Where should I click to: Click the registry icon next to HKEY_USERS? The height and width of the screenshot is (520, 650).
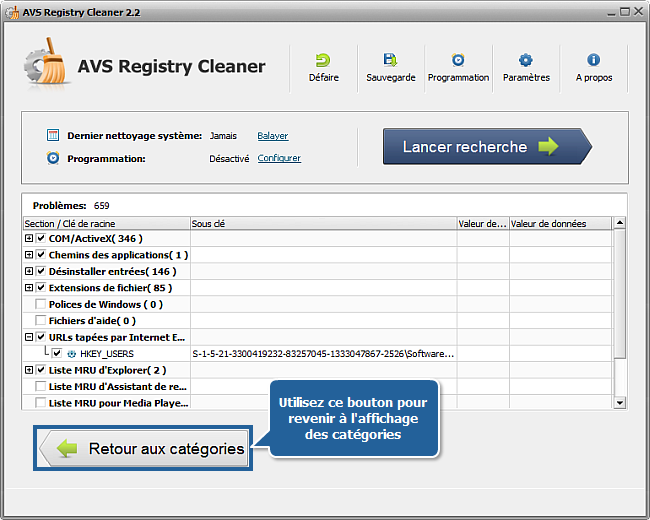[72, 354]
